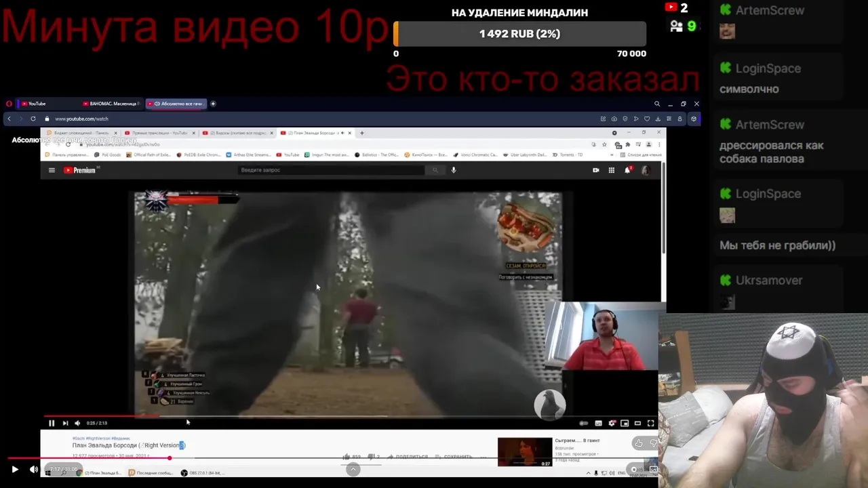Image resolution: width=868 pixels, height=488 pixels.
Task: Make the inner player fullscreen
Action: tap(650, 423)
